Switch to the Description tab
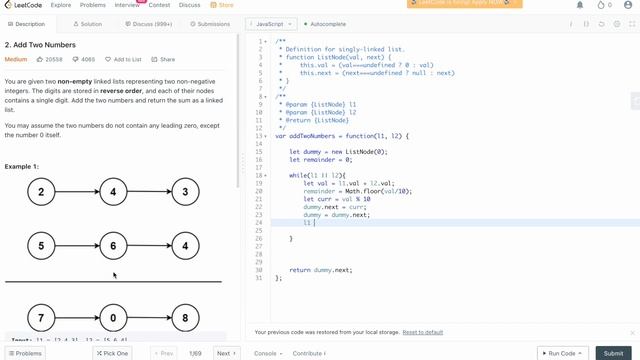 pyautogui.click(x=27, y=24)
